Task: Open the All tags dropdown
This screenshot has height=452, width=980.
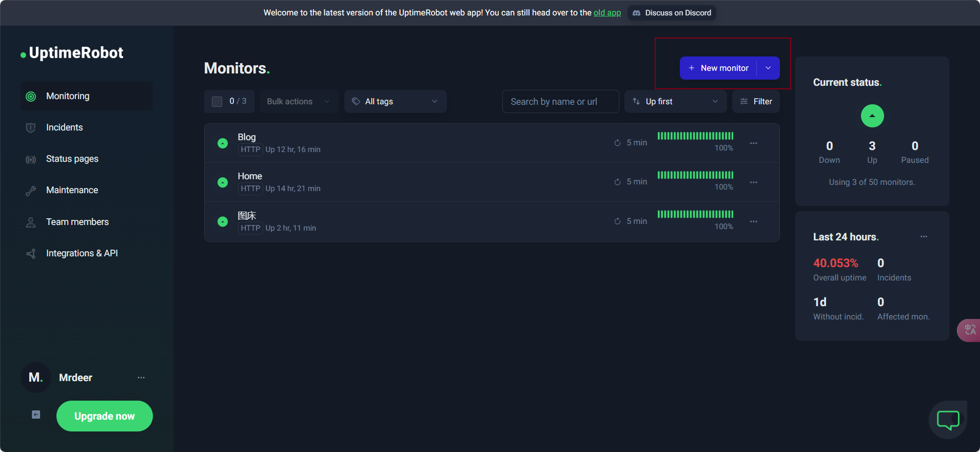Action: coord(395,102)
